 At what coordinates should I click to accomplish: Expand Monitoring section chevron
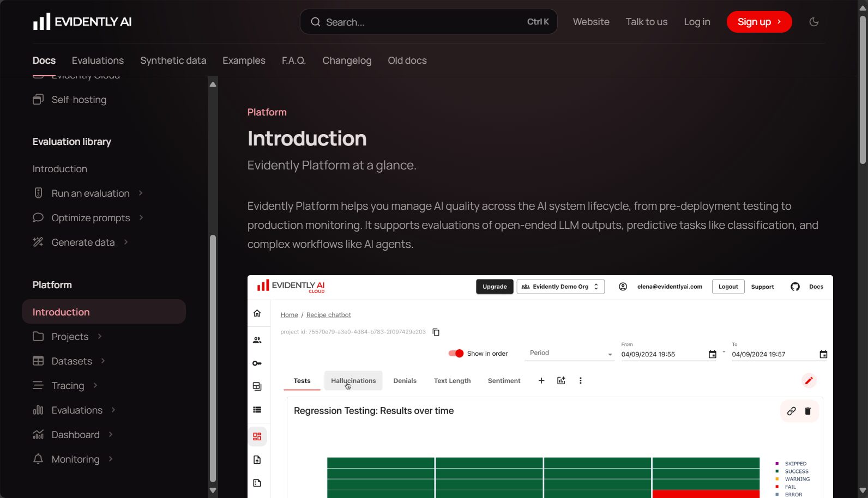coord(111,459)
